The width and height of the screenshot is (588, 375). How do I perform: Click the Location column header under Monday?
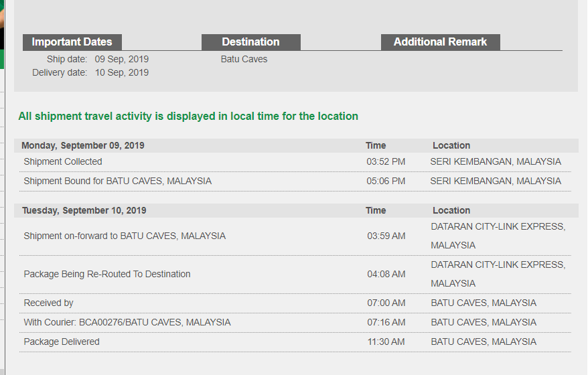pyautogui.click(x=451, y=145)
